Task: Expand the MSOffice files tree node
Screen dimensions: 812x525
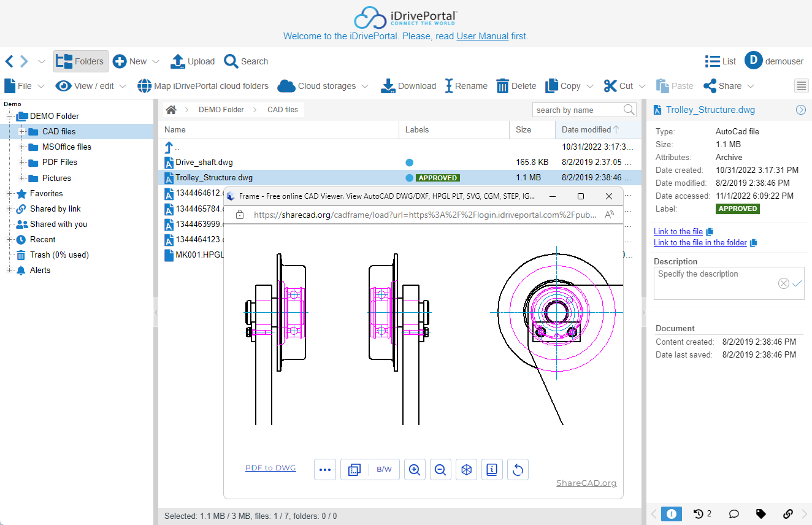Action: (22, 147)
